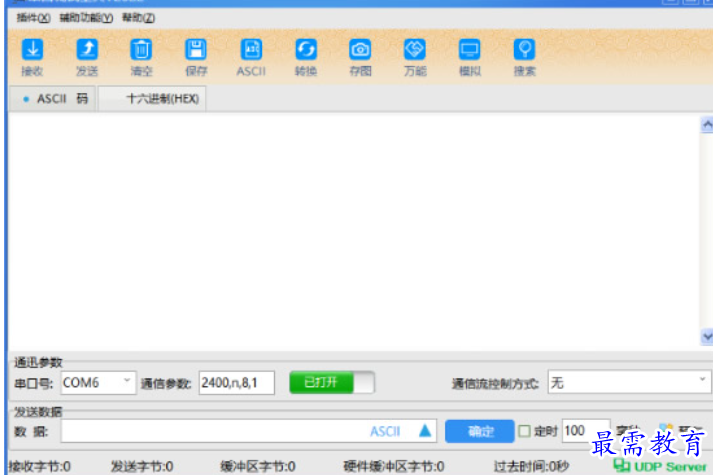This screenshot has width=713, height=475.
Task: Click the 过去时间:0秒 status text
Action: (532, 466)
